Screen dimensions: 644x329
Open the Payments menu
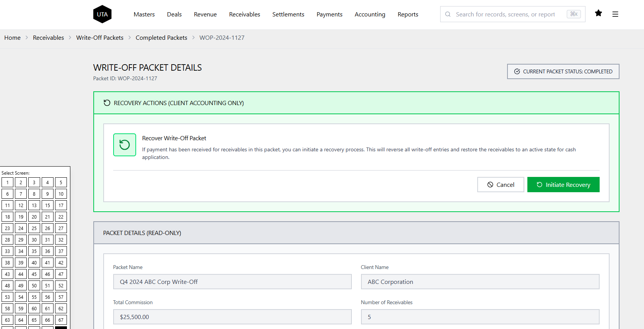[330, 14]
